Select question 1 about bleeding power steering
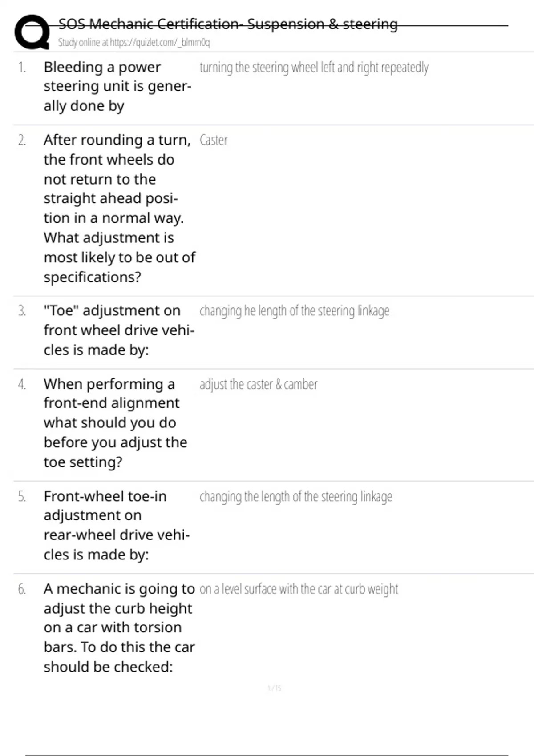534x756 pixels. [x=117, y=86]
